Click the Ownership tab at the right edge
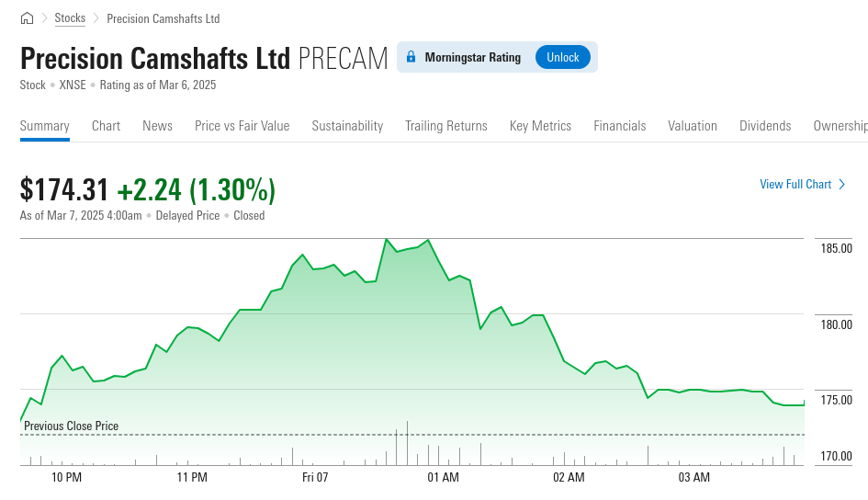The width and height of the screenshot is (868, 500). click(x=840, y=126)
